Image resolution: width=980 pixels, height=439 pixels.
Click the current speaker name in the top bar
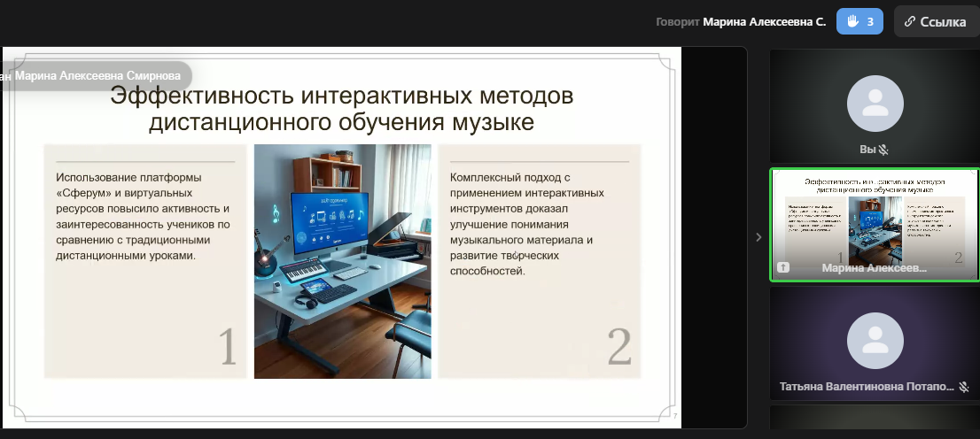pyautogui.click(x=764, y=21)
